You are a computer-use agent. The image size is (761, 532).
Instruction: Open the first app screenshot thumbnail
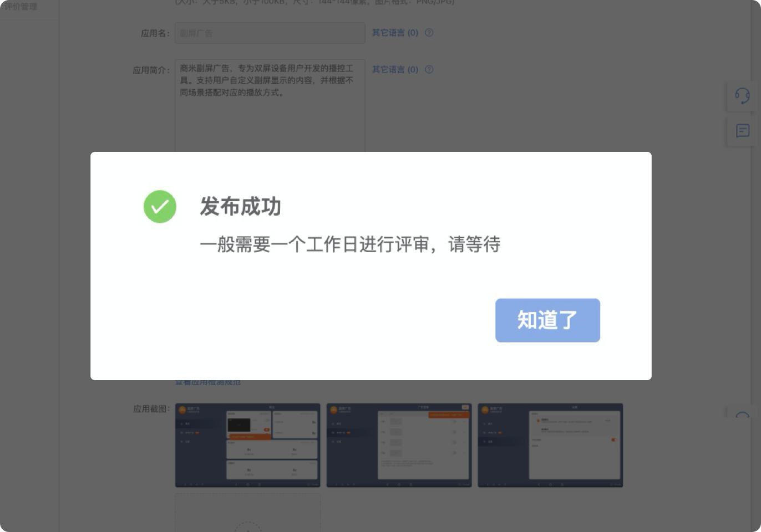248,446
